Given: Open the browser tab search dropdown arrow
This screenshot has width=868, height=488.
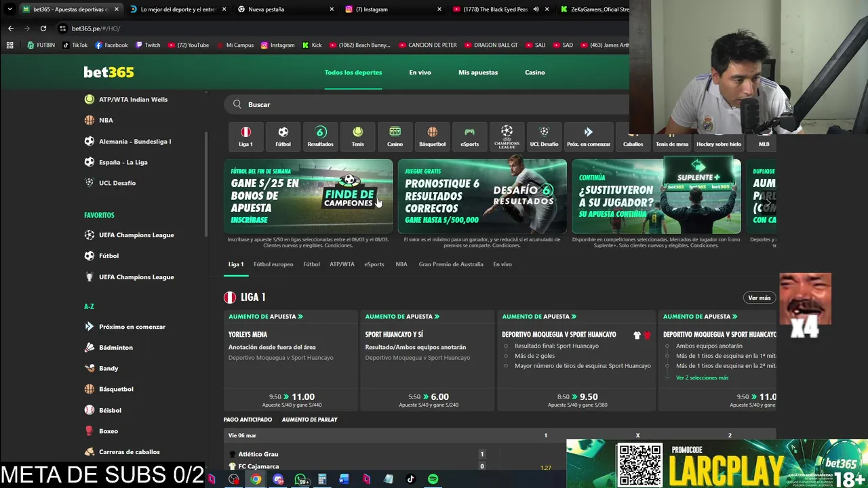Looking at the screenshot, I should [x=9, y=9].
